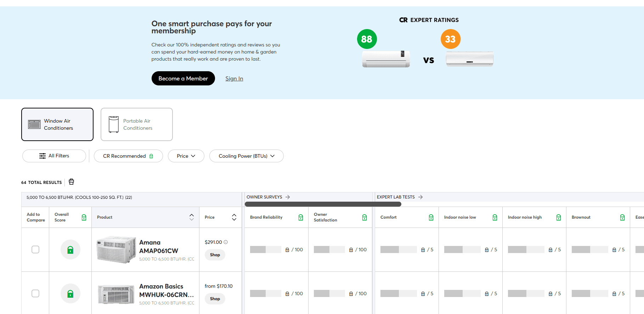
Task: Click Amazon Basics Owner Satisfaction lock
Action: click(x=351, y=294)
